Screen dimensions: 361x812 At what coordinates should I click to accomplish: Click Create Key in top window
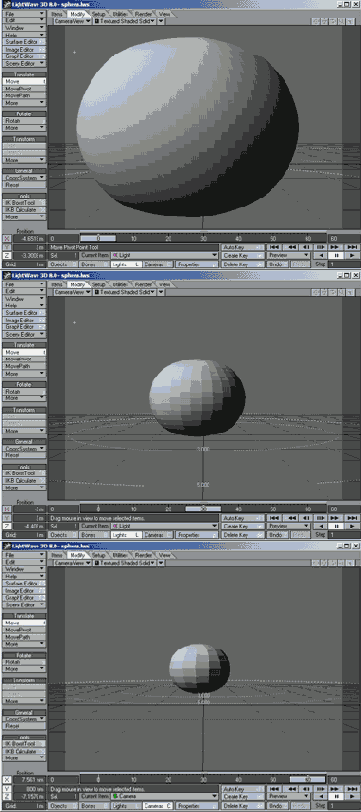[242, 255]
